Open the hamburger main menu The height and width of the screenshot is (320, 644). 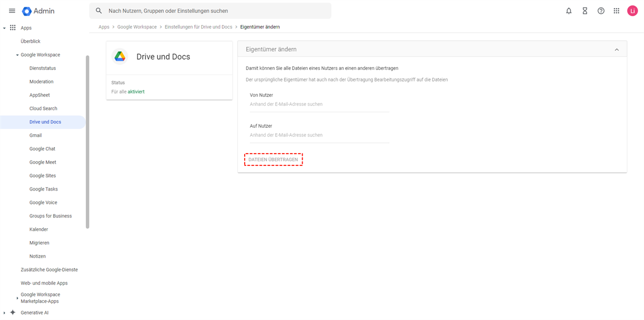[x=12, y=11]
